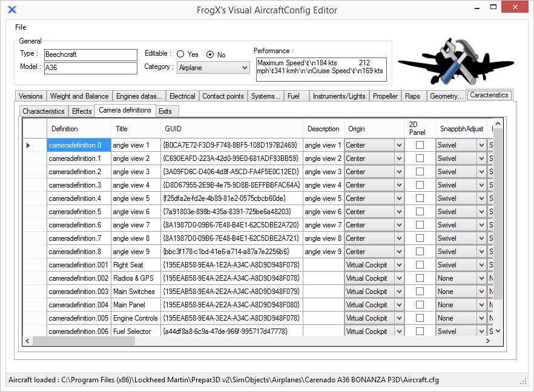
Task: Click the SnappbhAdjust column header
Action: coord(461,129)
